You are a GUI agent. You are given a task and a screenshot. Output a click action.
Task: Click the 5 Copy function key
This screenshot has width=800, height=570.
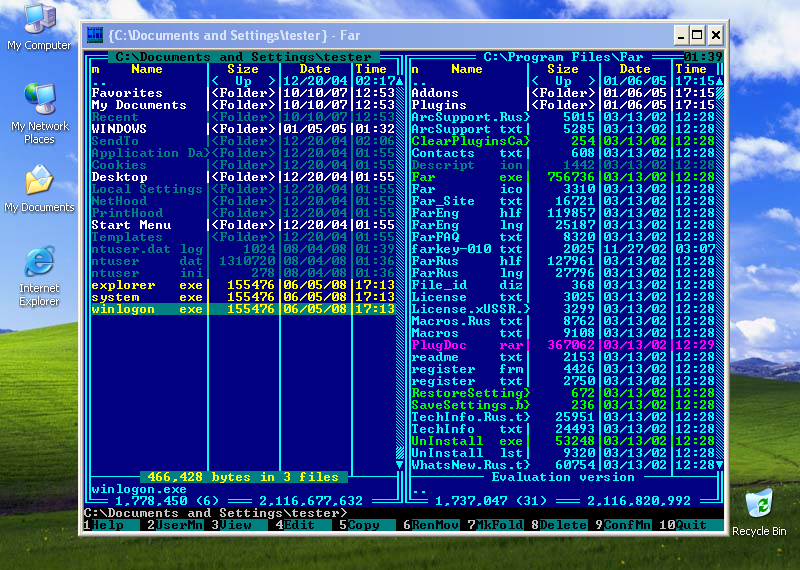click(x=367, y=525)
